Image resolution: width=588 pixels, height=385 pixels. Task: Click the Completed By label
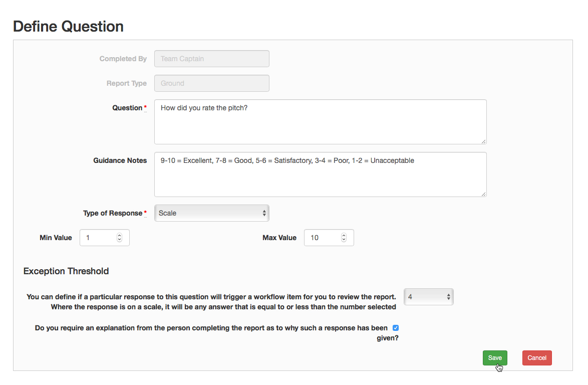point(123,59)
